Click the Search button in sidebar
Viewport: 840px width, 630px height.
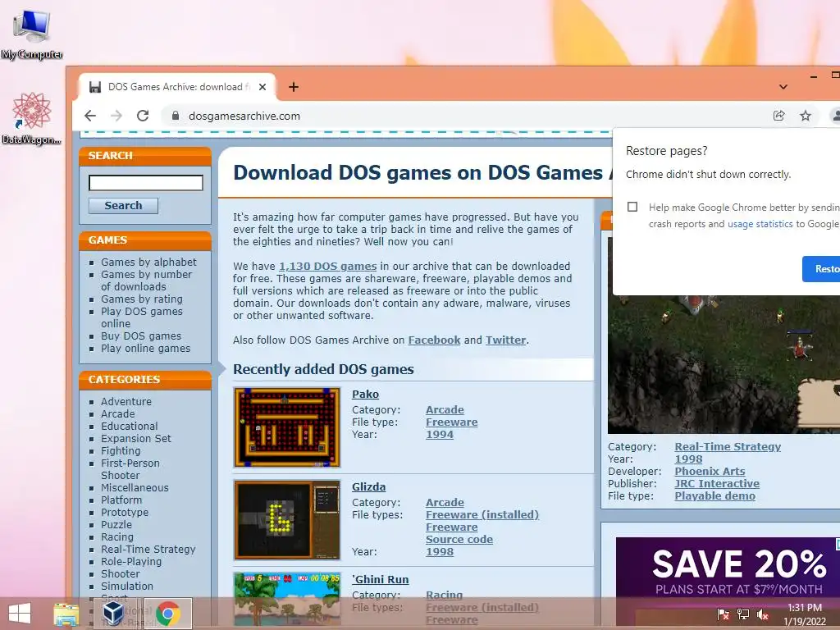coord(123,206)
